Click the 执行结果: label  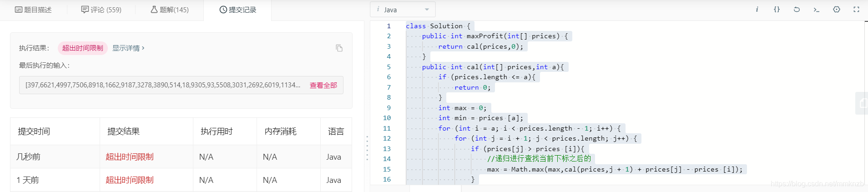pyautogui.click(x=34, y=48)
